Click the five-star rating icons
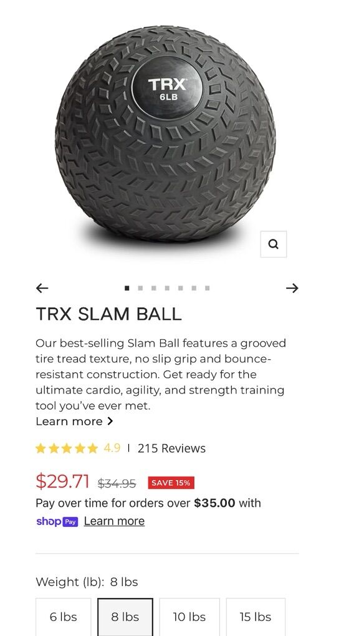 tap(67, 448)
